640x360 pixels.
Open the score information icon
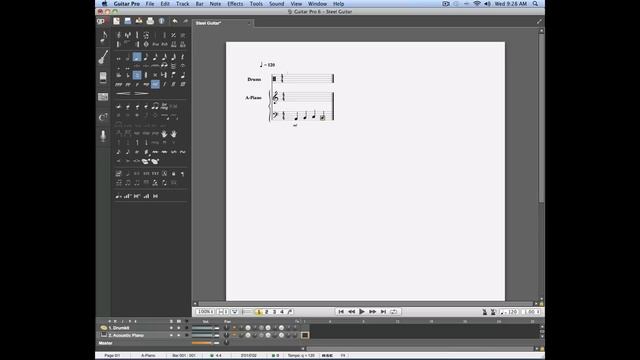click(x=162, y=21)
